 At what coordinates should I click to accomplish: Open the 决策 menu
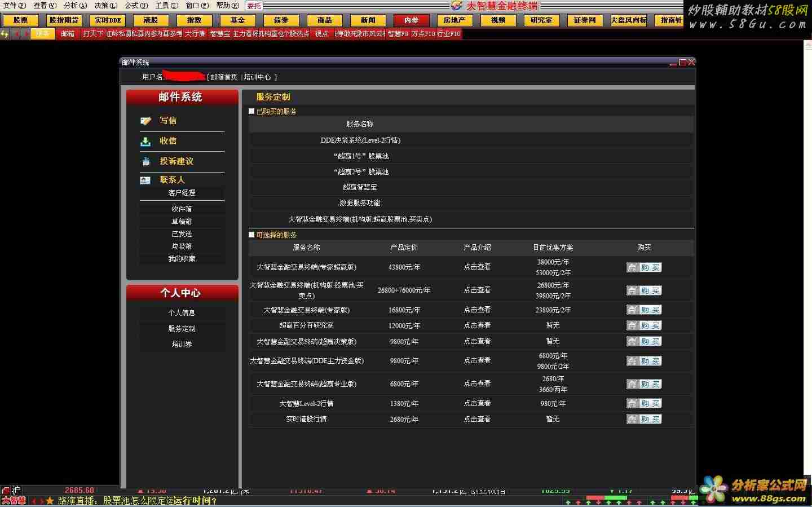coord(105,6)
